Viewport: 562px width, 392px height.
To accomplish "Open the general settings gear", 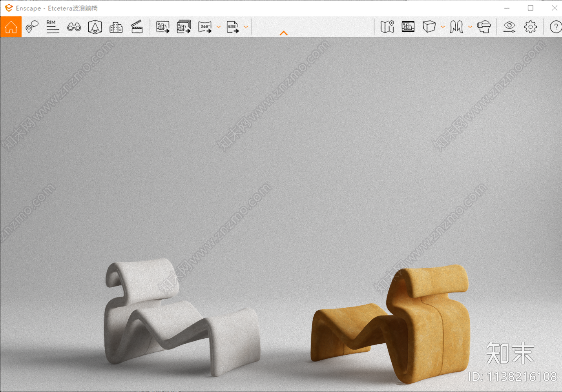I will point(530,27).
